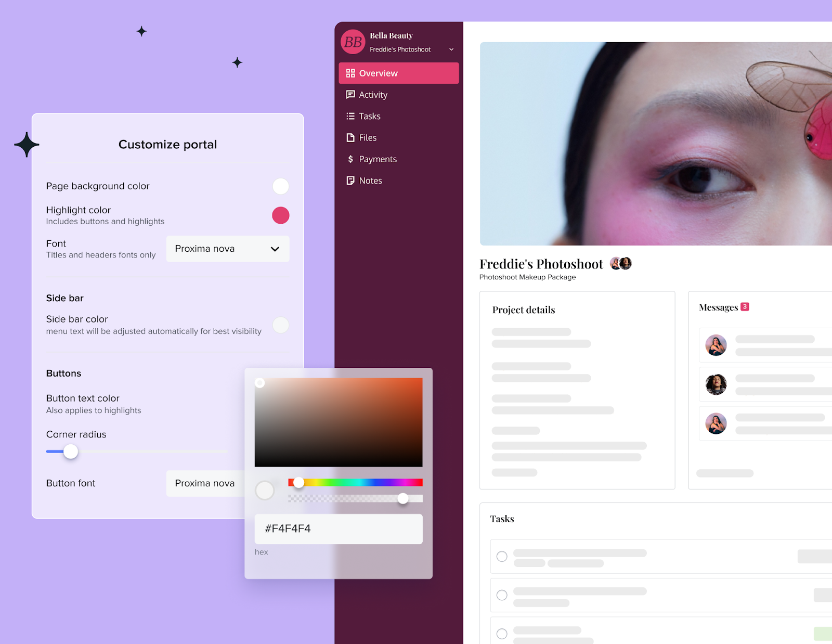
Task: Pick the Side bar color swatch
Action: pos(281,325)
